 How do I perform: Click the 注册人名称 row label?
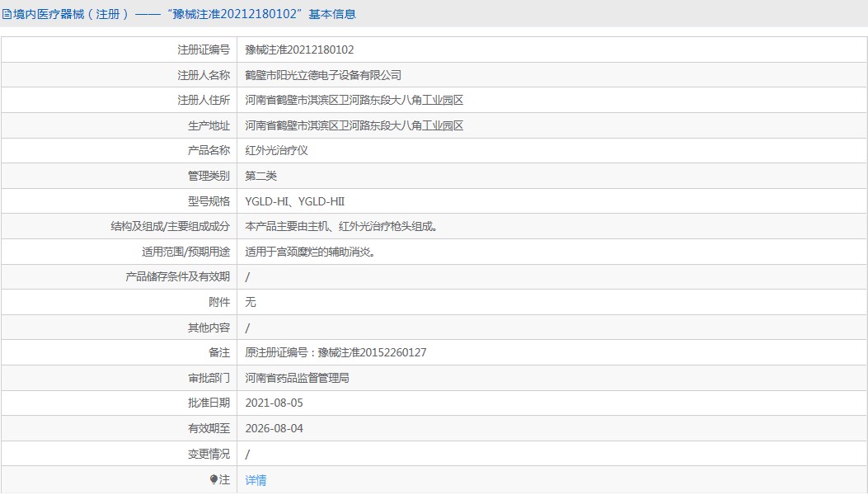click(x=203, y=75)
